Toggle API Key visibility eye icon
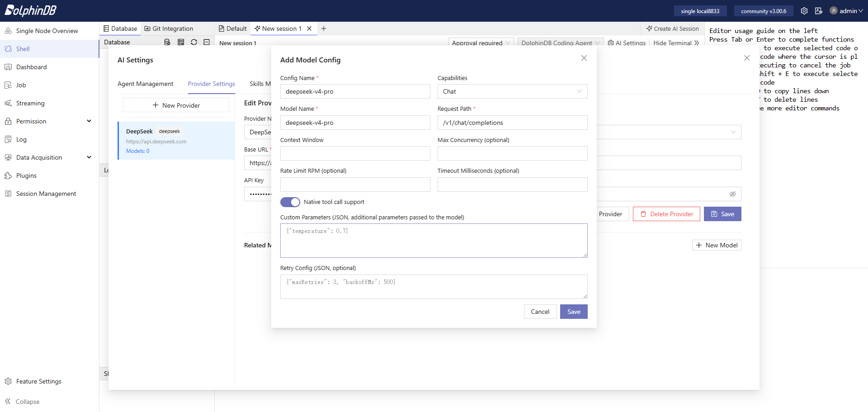The height and width of the screenshot is (412, 868). [x=733, y=194]
